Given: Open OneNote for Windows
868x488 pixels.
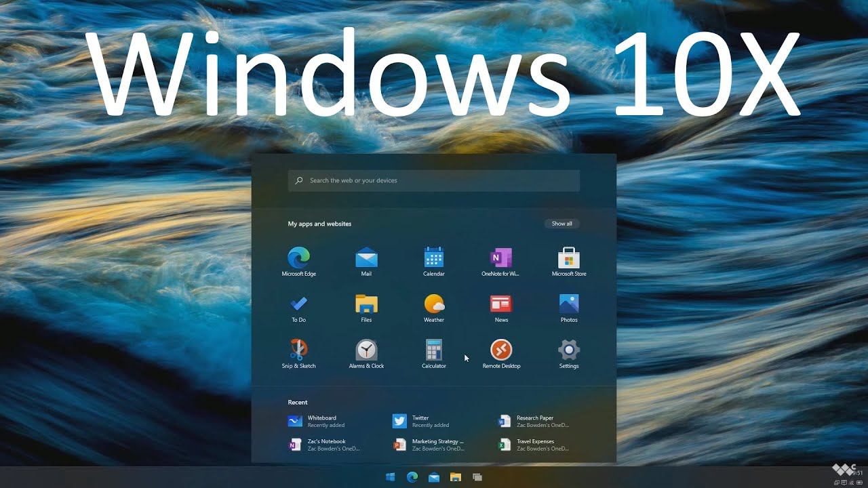Looking at the screenshot, I should click(500, 262).
